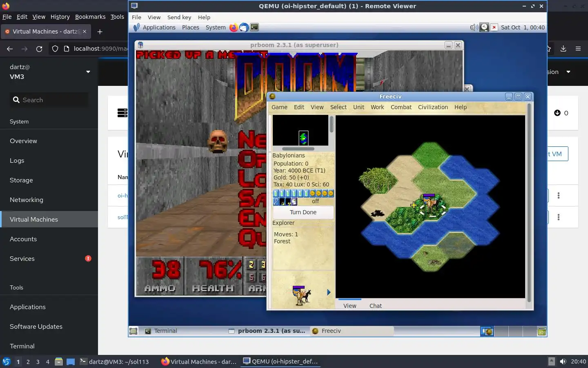Click the VM clock Sat Oct 1, 00:40
588x368 pixels.
(x=523, y=27)
